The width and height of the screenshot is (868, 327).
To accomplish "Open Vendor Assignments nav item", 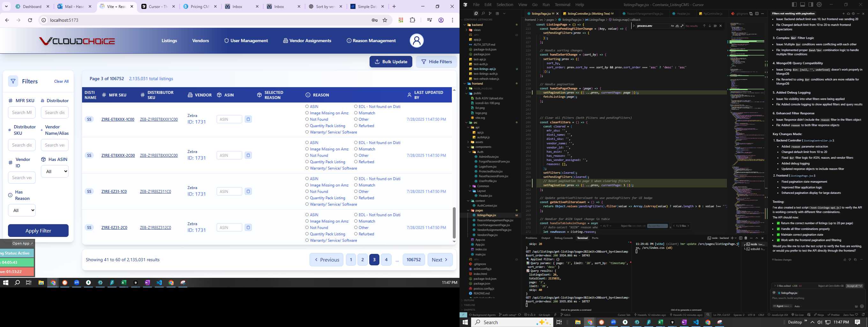I will tap(307, 41).
